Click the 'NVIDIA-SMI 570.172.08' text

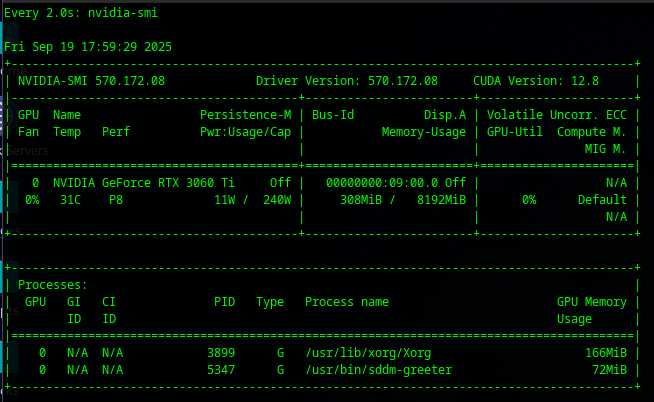pos(91,81)
